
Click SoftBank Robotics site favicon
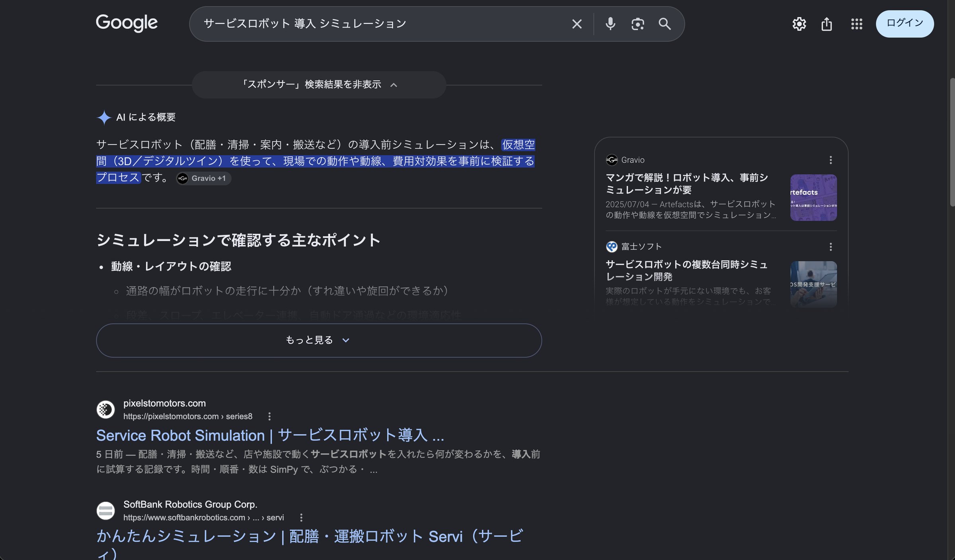(x=105, y=511)
